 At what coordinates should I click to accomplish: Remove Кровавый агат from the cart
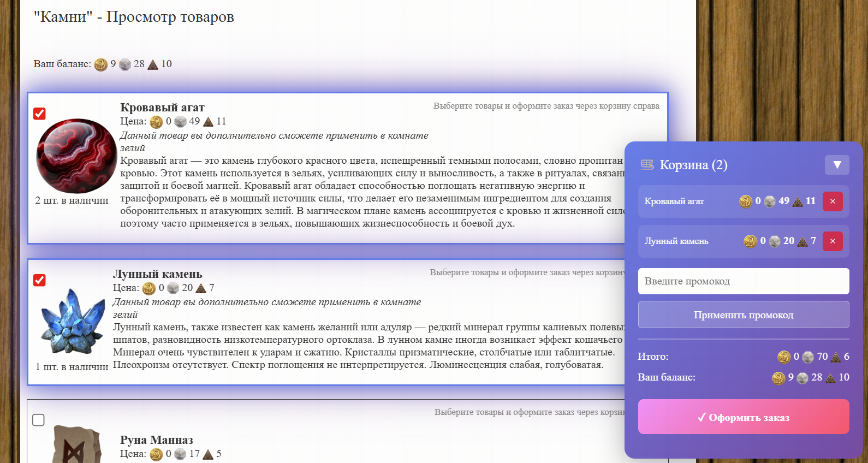[833, 201]
